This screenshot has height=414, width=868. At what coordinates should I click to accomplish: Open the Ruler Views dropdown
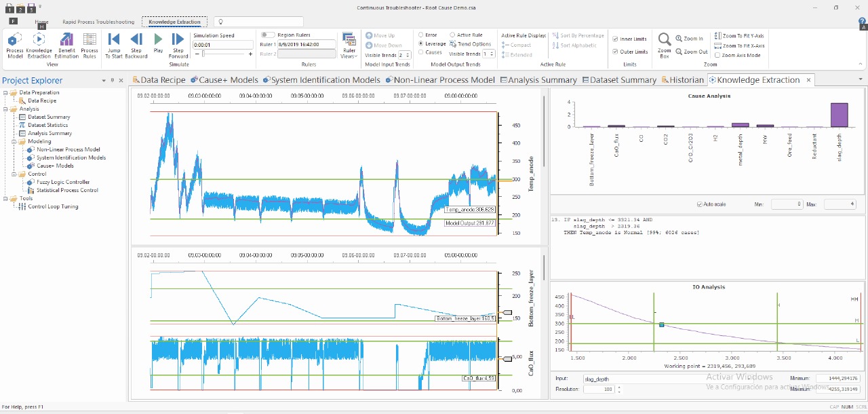[349, 45]
